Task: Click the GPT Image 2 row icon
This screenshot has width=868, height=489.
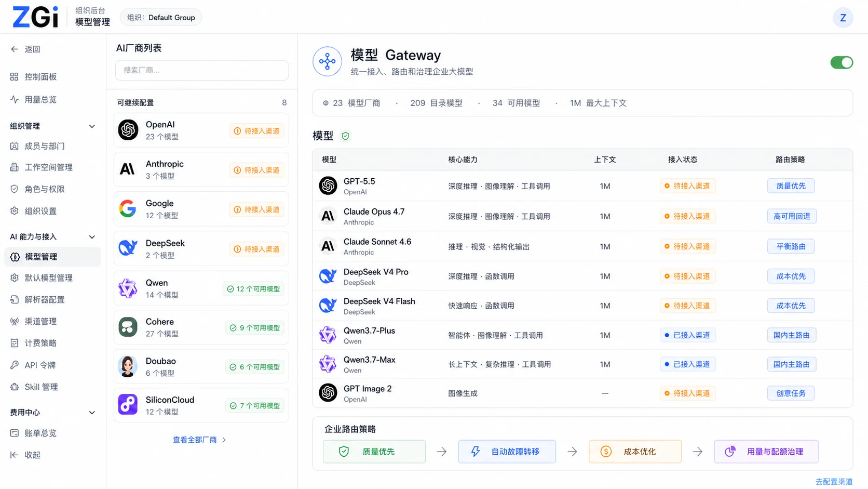Action: [328, 393]
